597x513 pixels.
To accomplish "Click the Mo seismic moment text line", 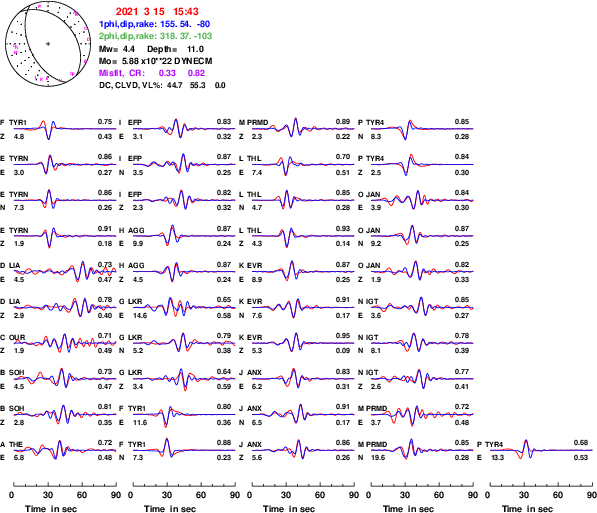I will pyautogui.click(x=155, y=61).
